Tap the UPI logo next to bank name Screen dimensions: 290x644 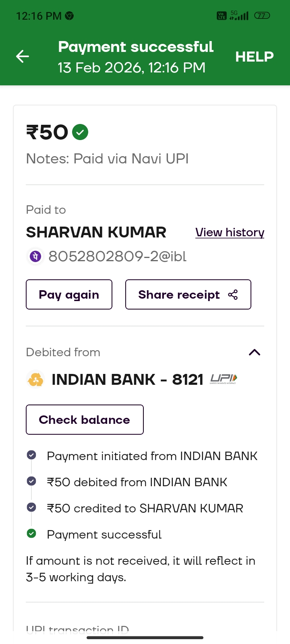click(x=224, y=379)
